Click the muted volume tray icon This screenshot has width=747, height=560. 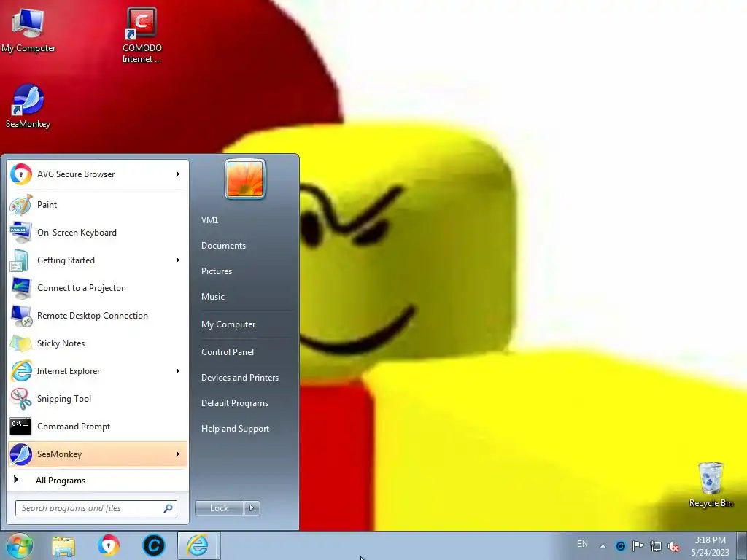click(x=673, y=546)
